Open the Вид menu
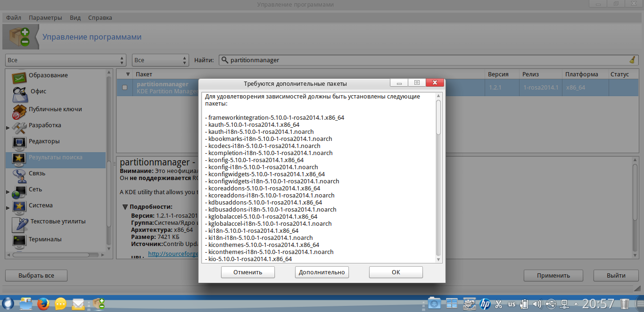Image resolution: width=644 pixels, height=312 pixels. tap(75, 17)
